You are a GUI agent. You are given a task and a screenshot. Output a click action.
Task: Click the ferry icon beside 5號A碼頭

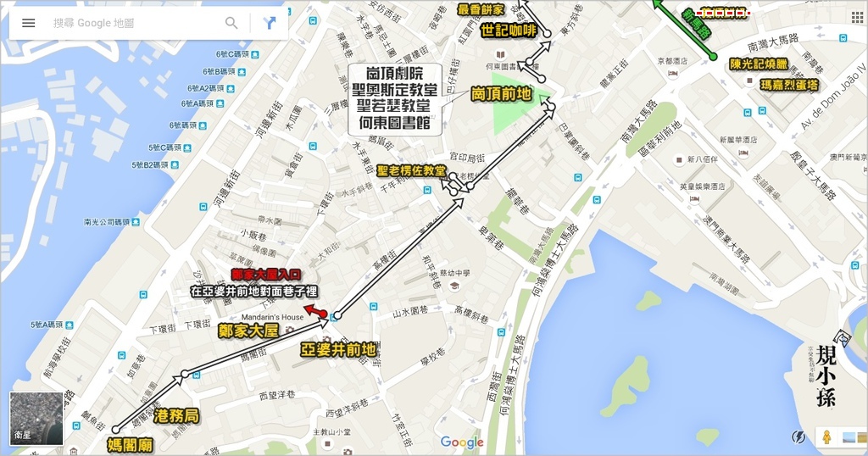69,325
